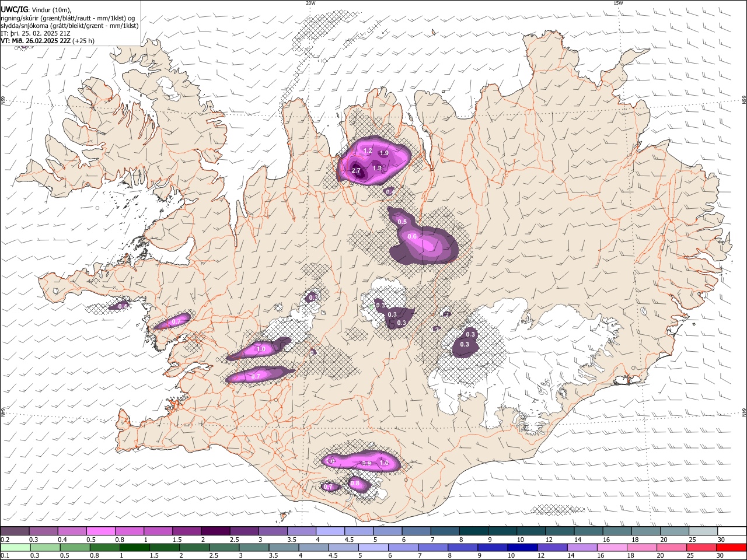This screenshot has width=747, height=560.
Task: Click the "1.2" precipitation value on the map
Action: (368, 150)
